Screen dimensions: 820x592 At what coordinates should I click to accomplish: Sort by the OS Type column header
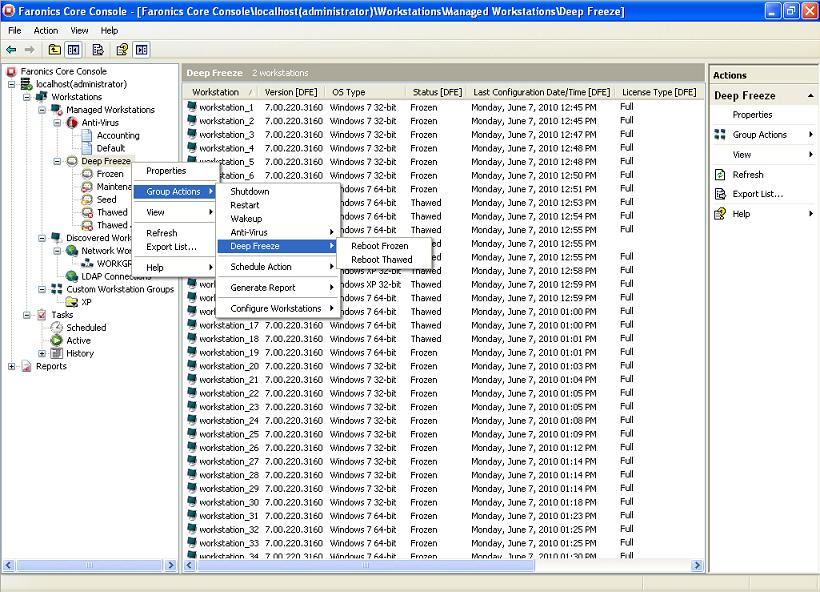pos(365,92)
